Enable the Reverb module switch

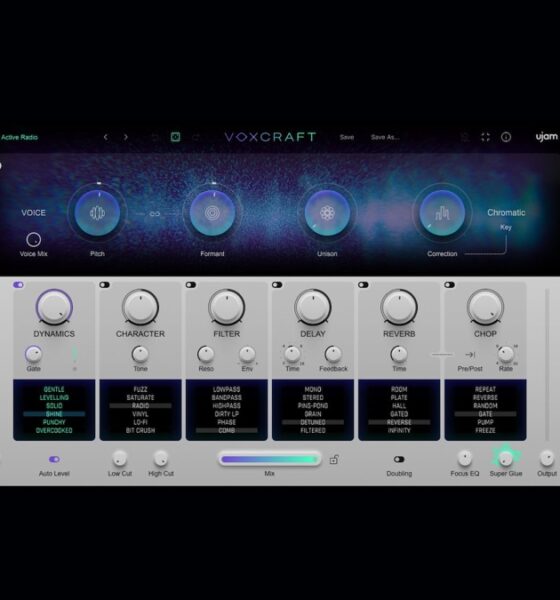pos(363,285)
